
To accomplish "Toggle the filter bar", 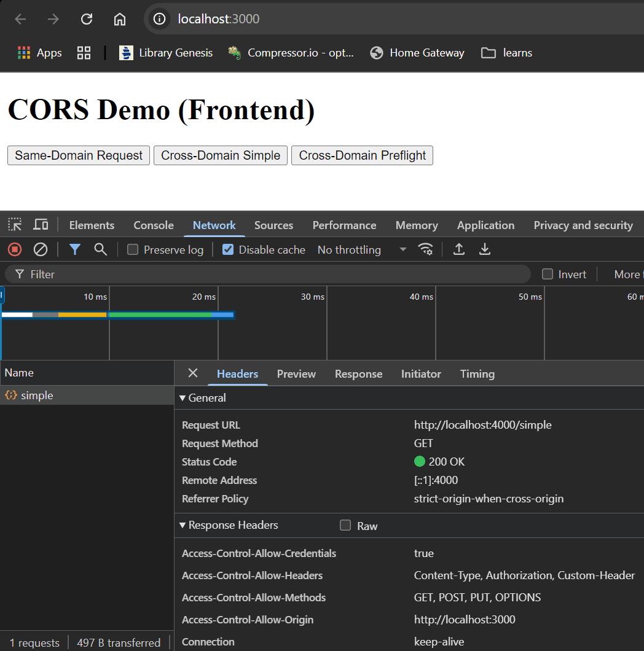I will (75, 249).
